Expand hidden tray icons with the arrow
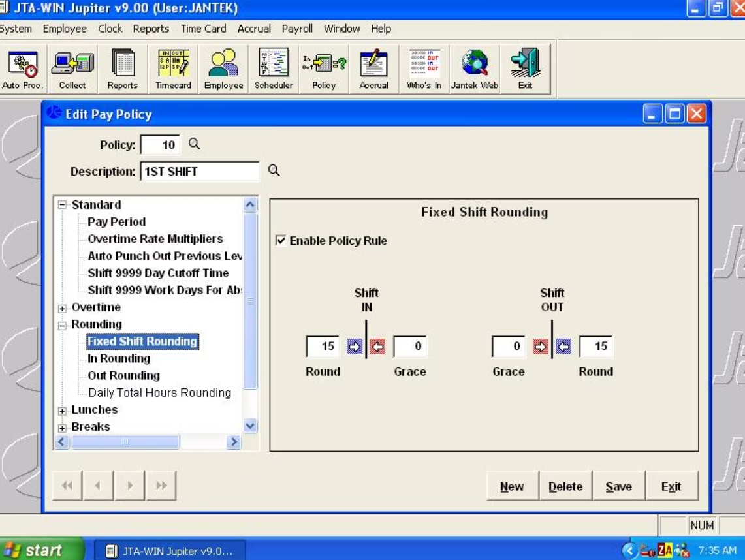745x560 pixels. 629,550
